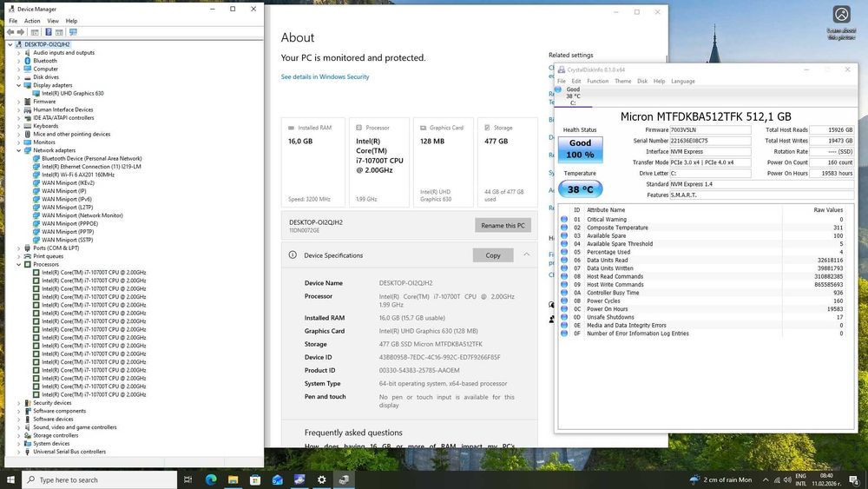The image size is (868, 489).
Task: Click the blue status orb for Critical Warning
Action: tap(564, 219)
